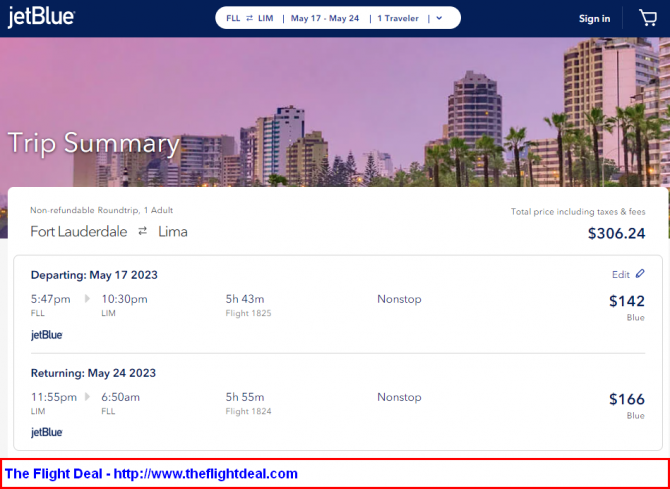The height and width of the screenshot is (489, 670).
Task: Click the Edit pencil icon for the trip
Action: 640,274
